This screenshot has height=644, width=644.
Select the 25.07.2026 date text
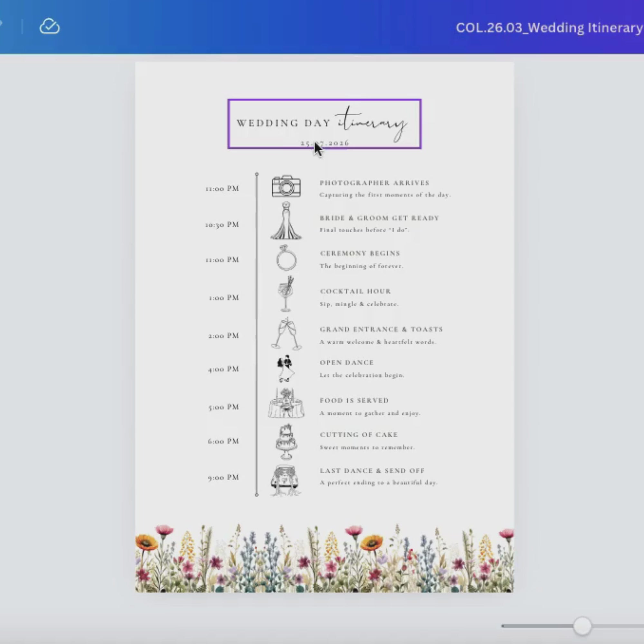point(325,143)
